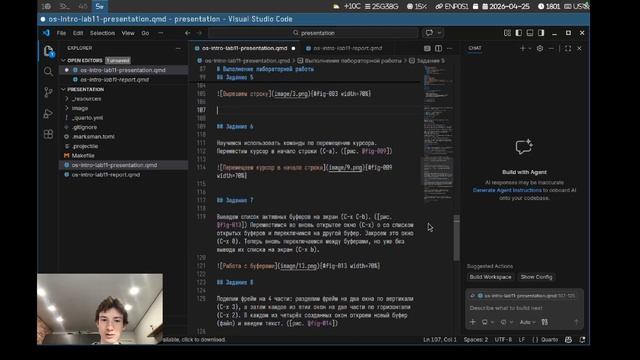Viewport: 640px width, 360px height.
Task: Open the Extensions view
Action: point(48,134)
